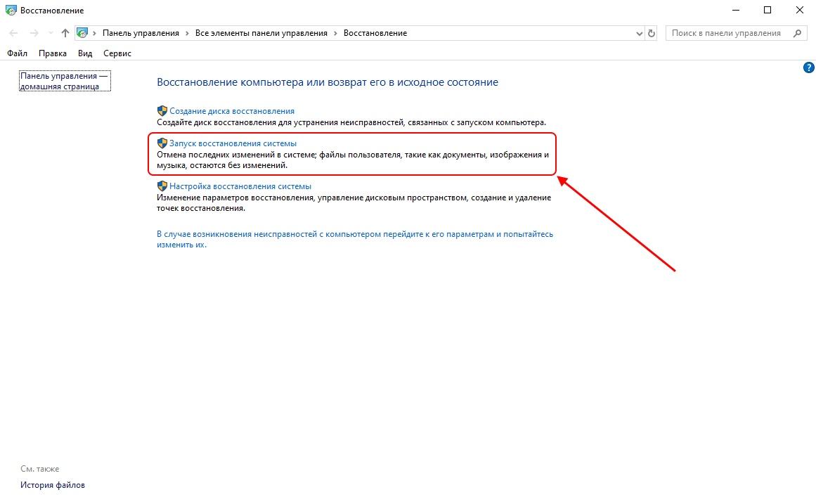Viewport: 816px width, 504px height.
Task: Click description Отмена последних изменений в системе
Action: (353, 160)
